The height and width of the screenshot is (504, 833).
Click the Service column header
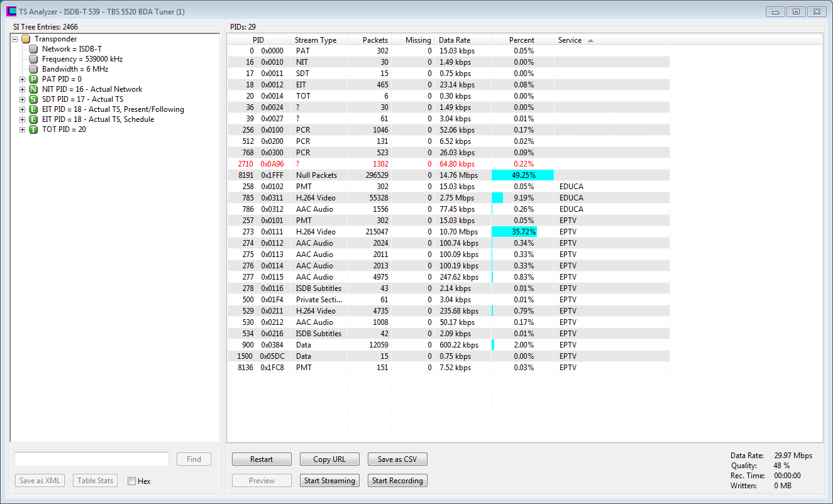click(x=612, y=40)
